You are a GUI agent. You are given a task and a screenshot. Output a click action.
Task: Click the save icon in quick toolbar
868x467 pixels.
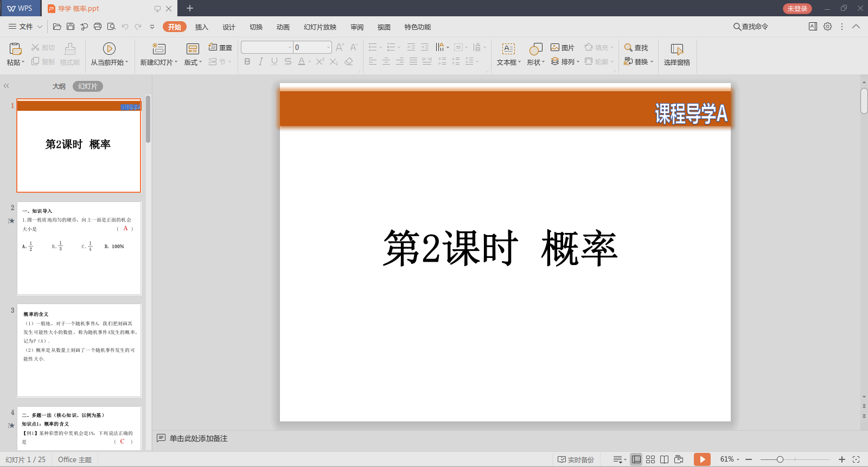(71, 27)
